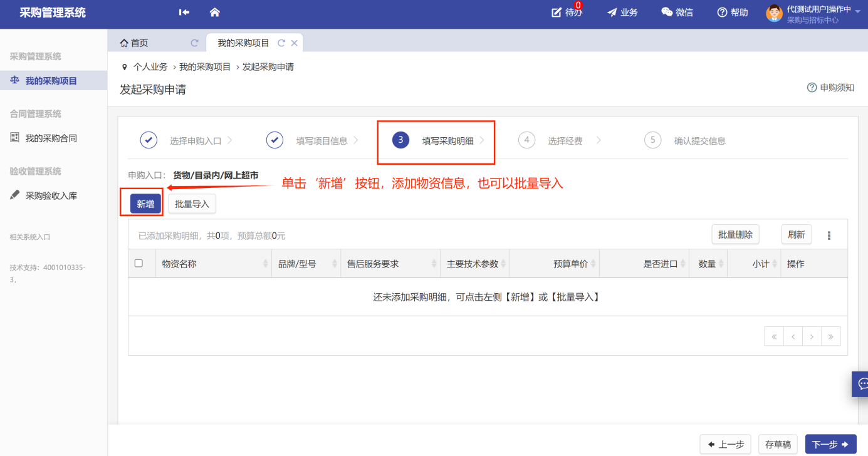Go to last page in pagination

click(x=830, y=336)
